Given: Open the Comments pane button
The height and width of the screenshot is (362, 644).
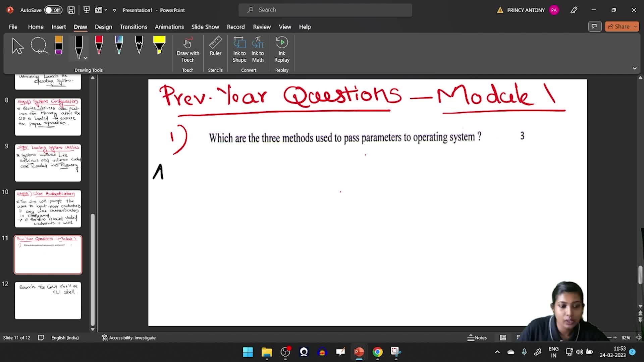Looking at the screenshot, I should tap(594, 26).
